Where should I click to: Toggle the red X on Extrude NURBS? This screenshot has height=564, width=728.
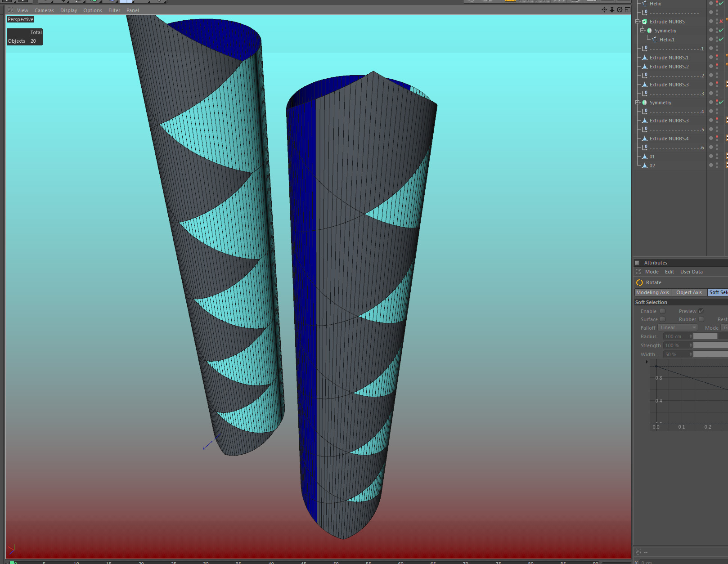[721, 22]
